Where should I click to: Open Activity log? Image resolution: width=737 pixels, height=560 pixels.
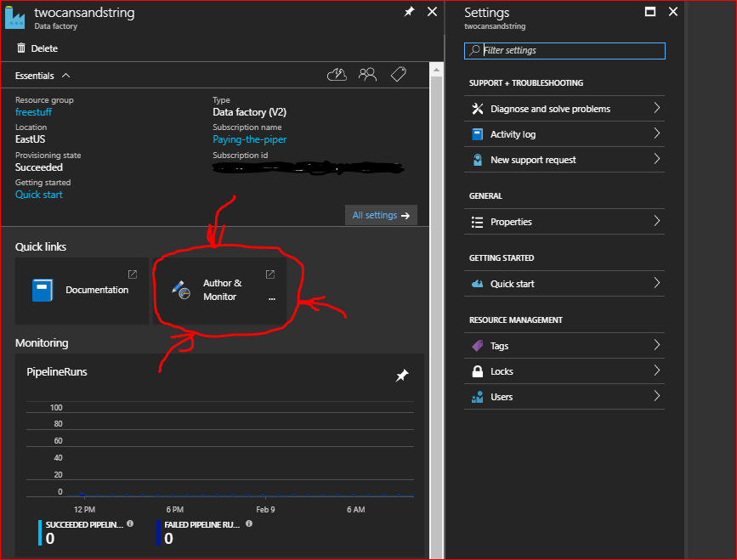point(564,134)
